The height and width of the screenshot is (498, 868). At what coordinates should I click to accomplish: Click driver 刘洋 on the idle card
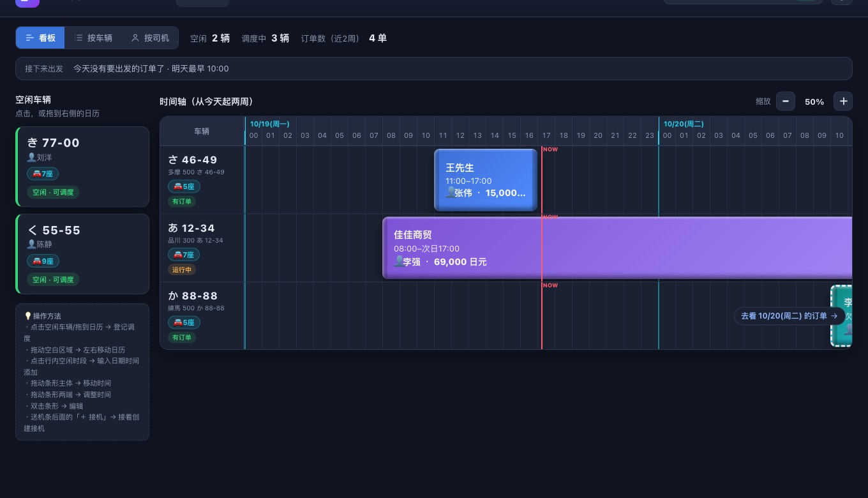[40, 157]
